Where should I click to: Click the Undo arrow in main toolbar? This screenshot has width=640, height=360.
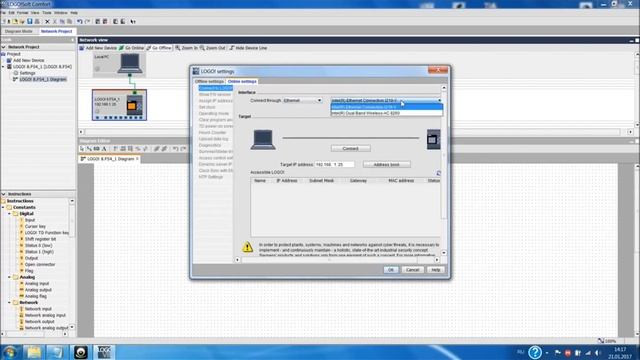click(x=80, y=21)
